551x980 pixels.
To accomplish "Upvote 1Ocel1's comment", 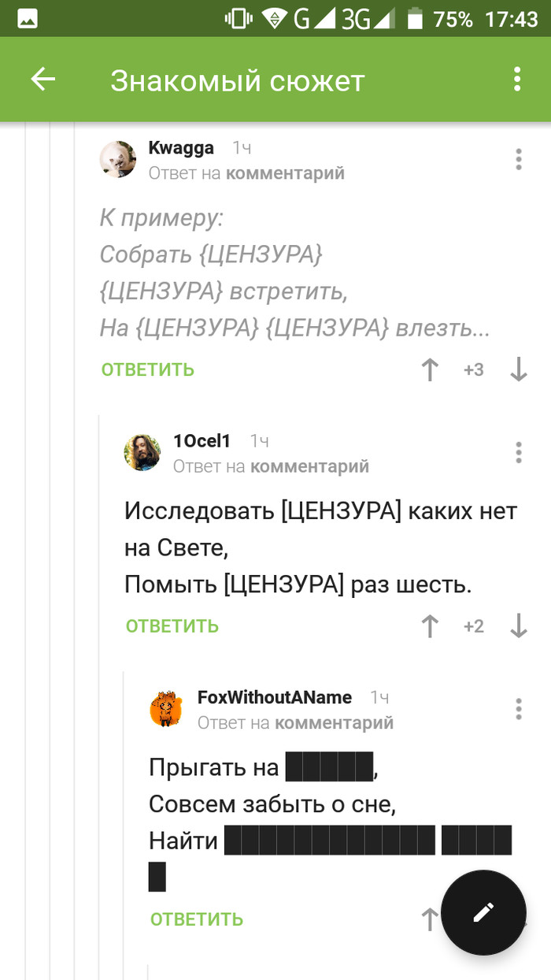I will pyautogui.click(x=430, y=626).
